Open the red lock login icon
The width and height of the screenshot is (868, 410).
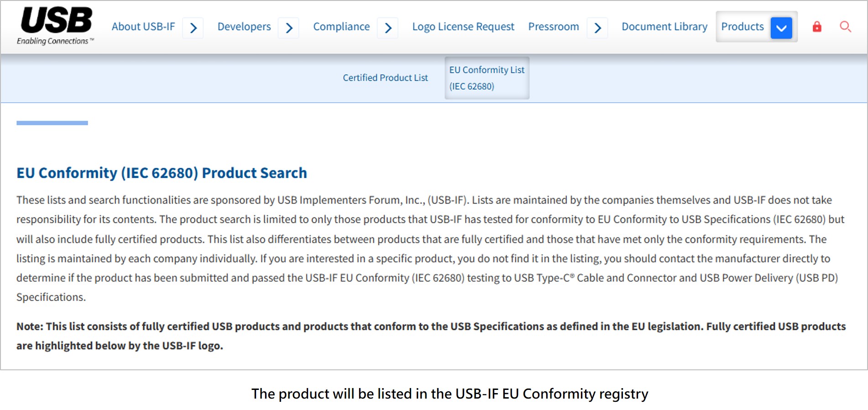click(817, 27)
